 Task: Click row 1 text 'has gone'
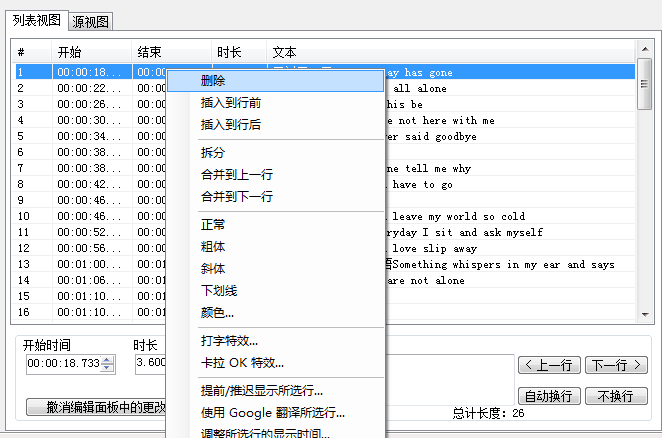point(429,73)
